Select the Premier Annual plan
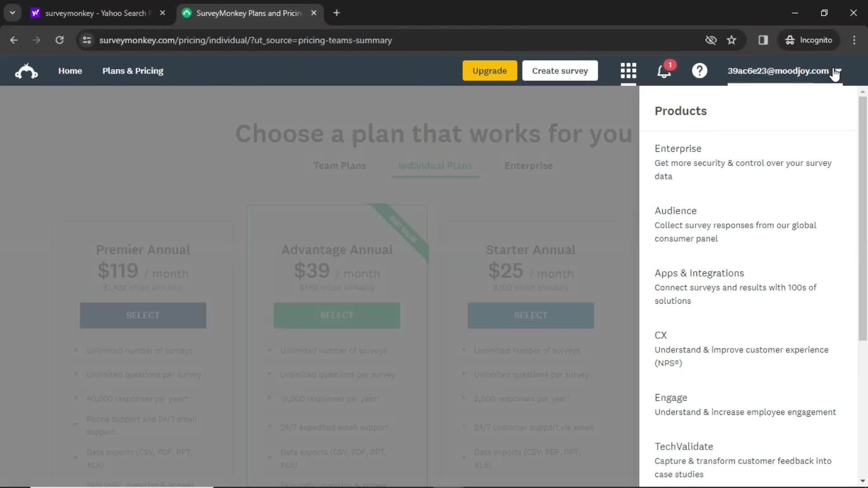 [x=143, y=315]
